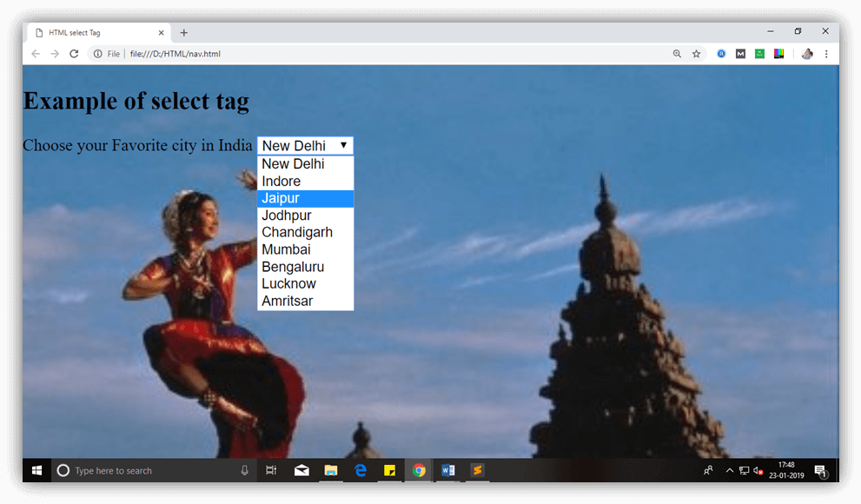The height and width of the screenshot is (504, 861).
Task: Open Sublime Text from the taskbar
Action: click(x=477, y=470)
